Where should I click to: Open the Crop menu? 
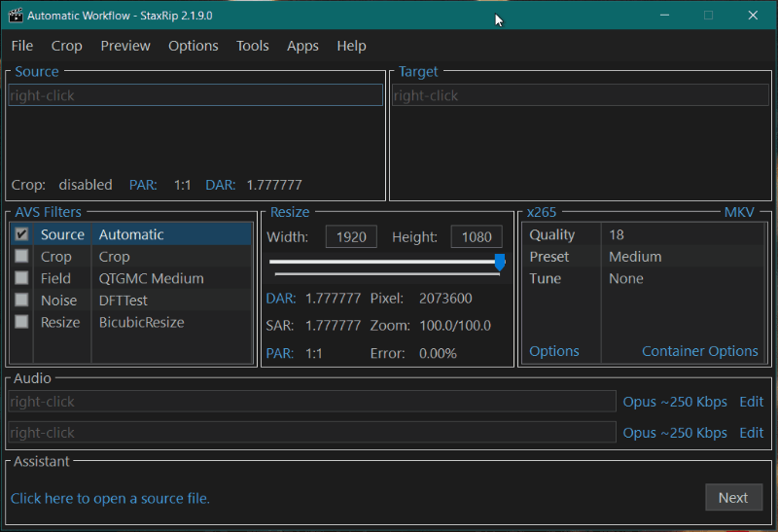point(66,46)
